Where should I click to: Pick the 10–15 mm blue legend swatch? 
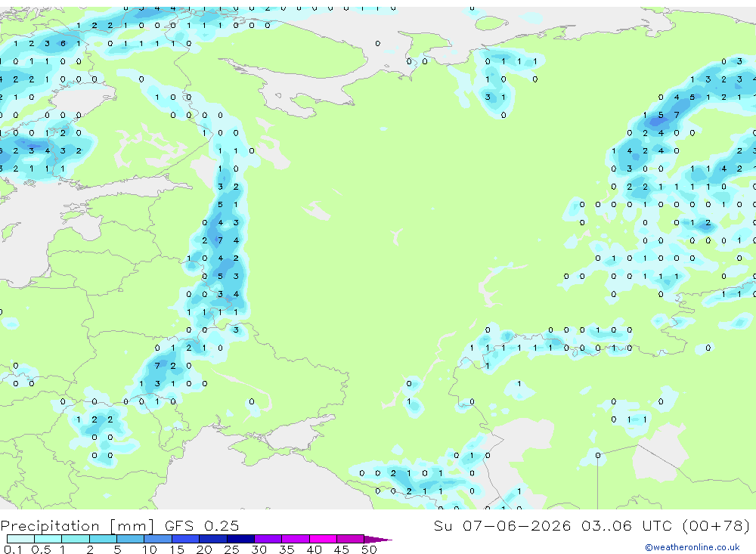coord(158,539)
